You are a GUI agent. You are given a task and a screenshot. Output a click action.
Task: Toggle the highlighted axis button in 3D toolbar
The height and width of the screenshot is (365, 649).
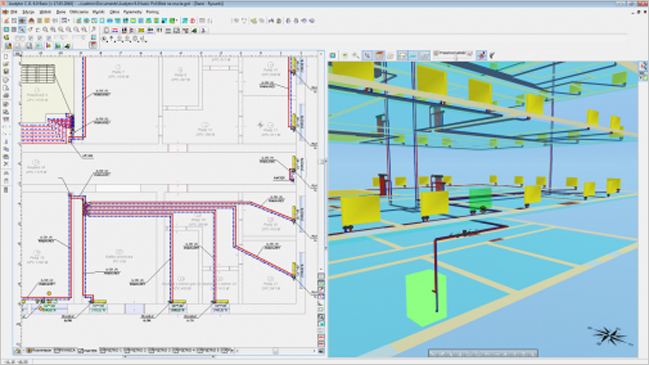tap(367, 55)
